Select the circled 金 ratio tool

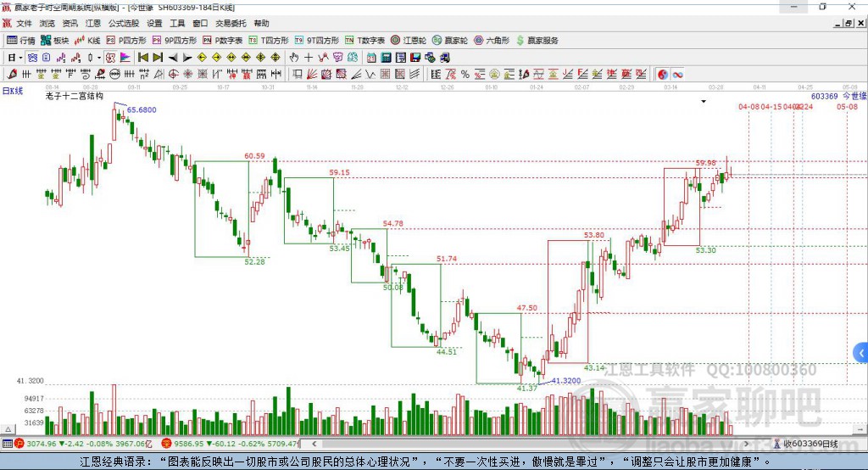[x=494, y=75]
